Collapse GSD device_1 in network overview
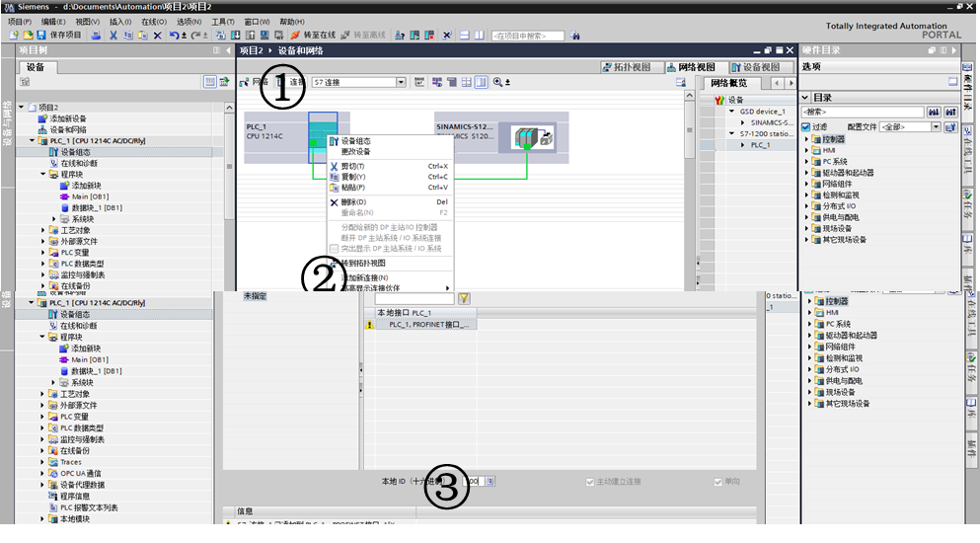The height and width of the screenshot is (543, 980). (732, 112)
